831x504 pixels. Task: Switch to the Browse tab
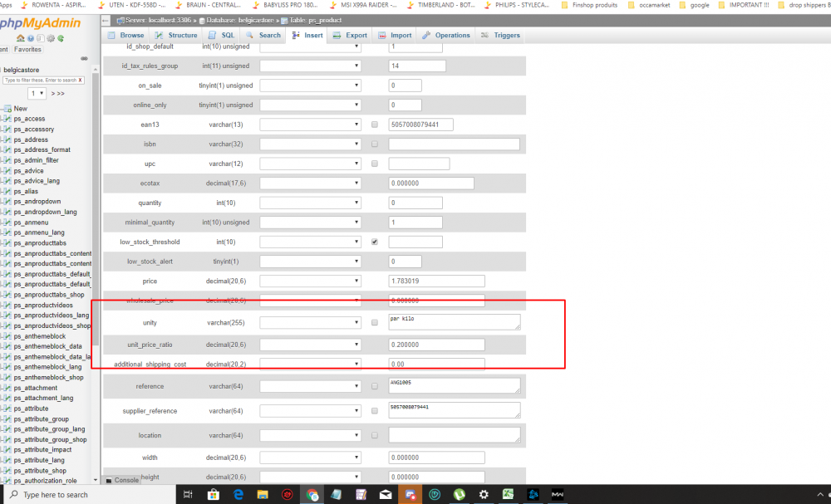pos(126,36)
